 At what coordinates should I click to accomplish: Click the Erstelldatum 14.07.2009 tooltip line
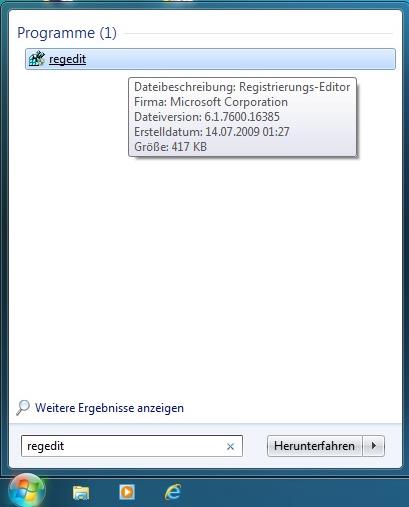tap(212, 132)
